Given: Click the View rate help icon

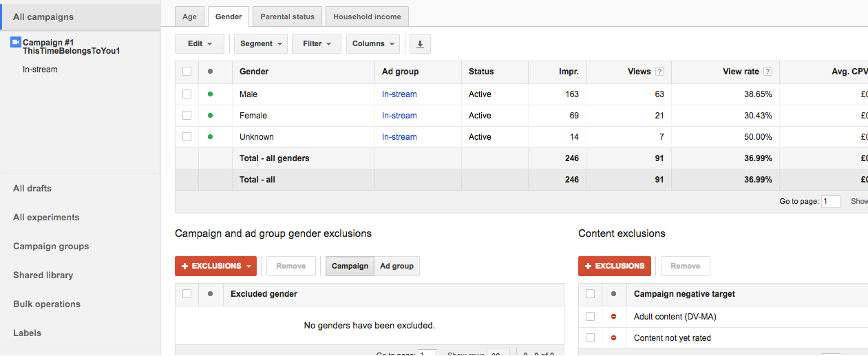Looking at the screenshot, I should [768, 72].
